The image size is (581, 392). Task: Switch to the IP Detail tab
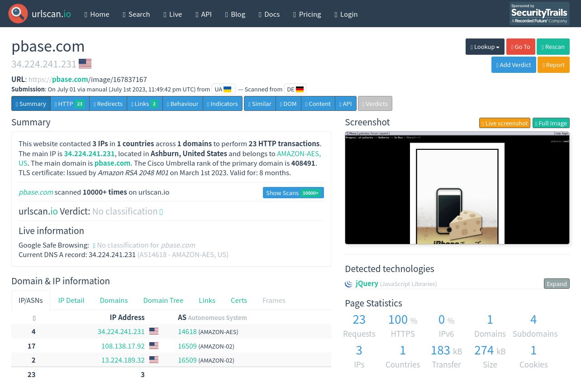click(x=71, y=300)
